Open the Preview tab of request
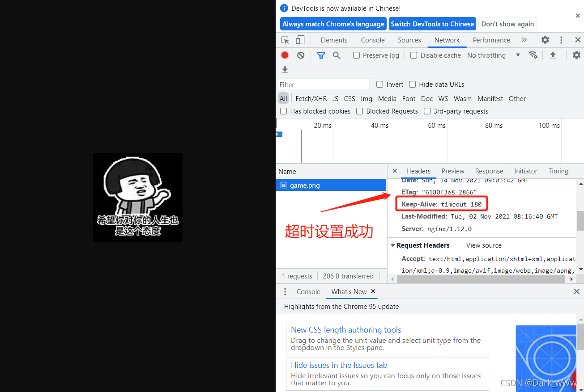 (453, 171)
